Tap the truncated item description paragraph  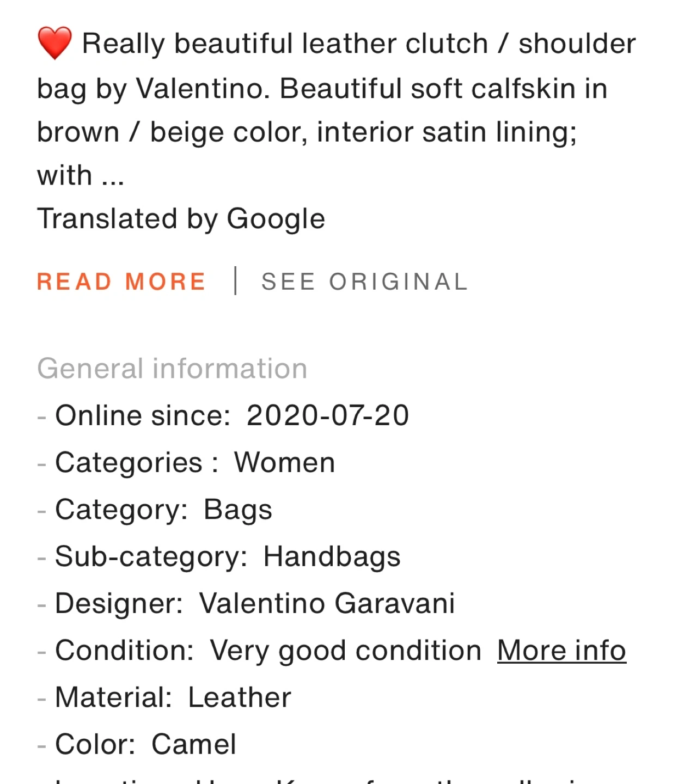coord(337,109)
